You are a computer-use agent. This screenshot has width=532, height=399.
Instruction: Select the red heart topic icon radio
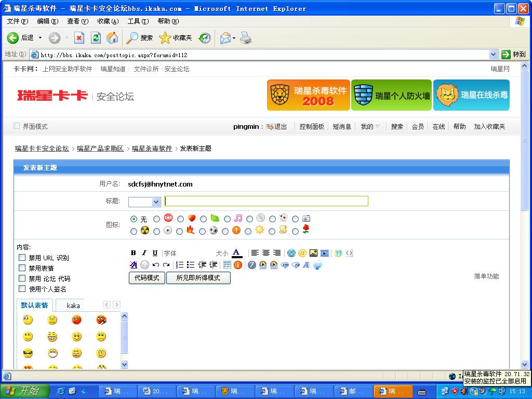[180, 219]
